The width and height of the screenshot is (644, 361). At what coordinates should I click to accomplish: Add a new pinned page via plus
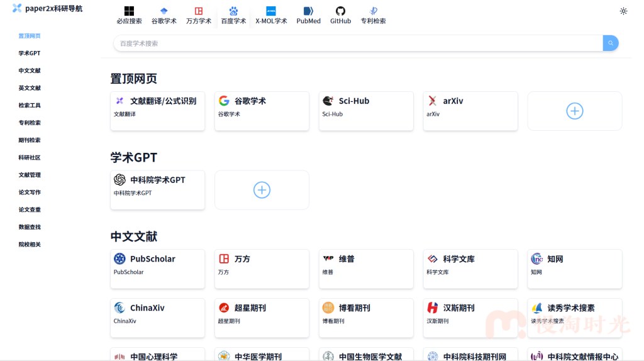(575, 111)
